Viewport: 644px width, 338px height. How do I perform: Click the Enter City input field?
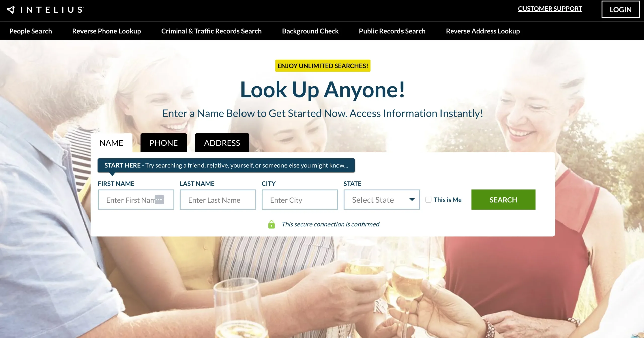pyautogui.click(x=300, y=200)
